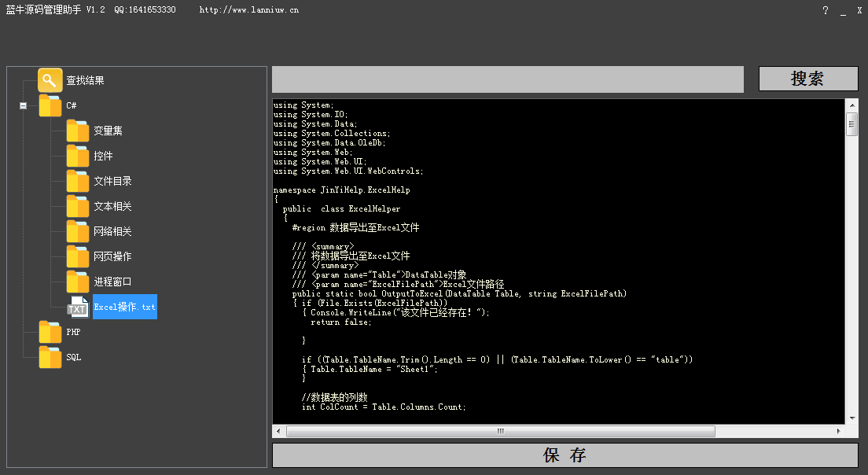Select the 网页操作 tree item

[112, 256]
